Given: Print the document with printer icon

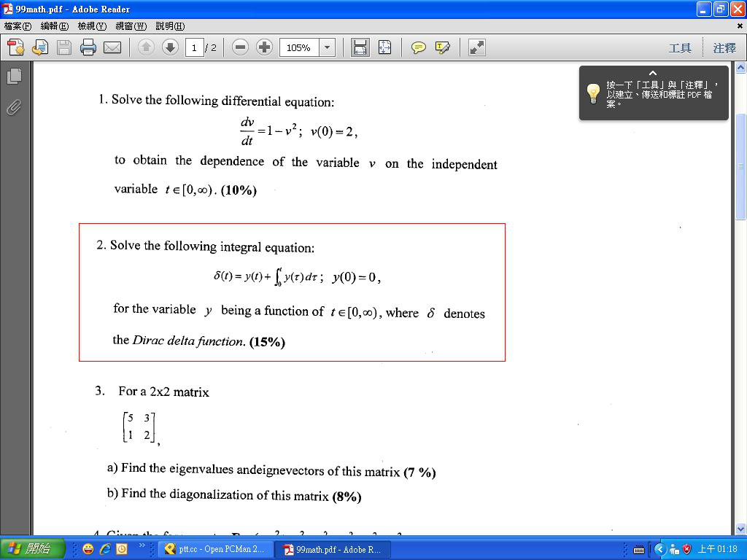Looking at the screenshot, I should 88,47.
